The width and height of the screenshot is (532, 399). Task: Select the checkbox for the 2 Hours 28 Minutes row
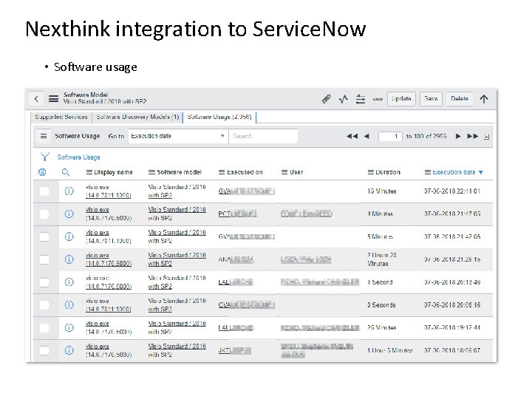click(x=44, y=259)
